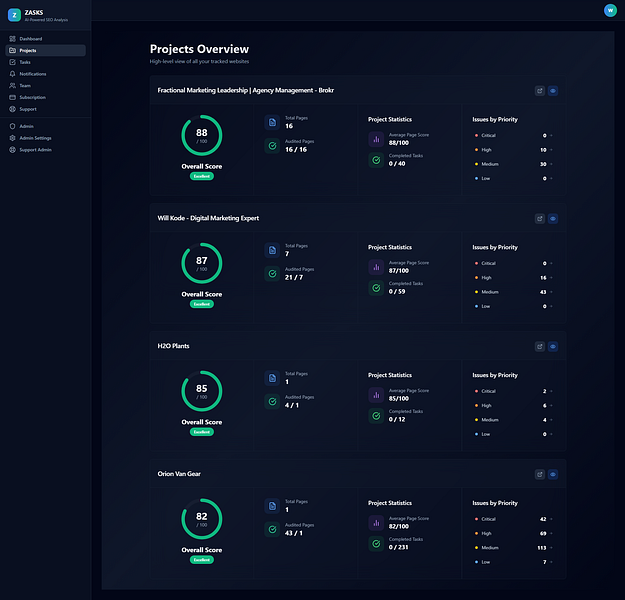Screen dimensions: 625x600
Task: Click the Support globe icon
Action: [12, 109]
